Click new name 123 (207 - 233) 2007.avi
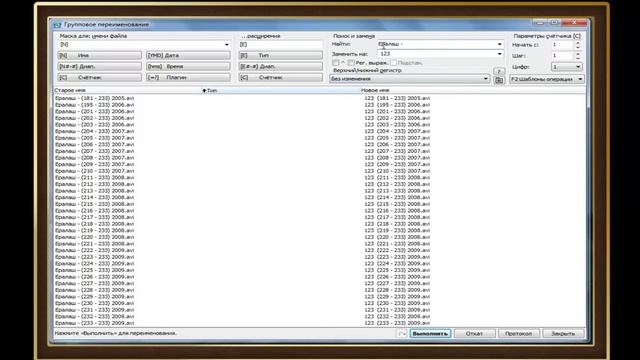 tap(397, 151)
